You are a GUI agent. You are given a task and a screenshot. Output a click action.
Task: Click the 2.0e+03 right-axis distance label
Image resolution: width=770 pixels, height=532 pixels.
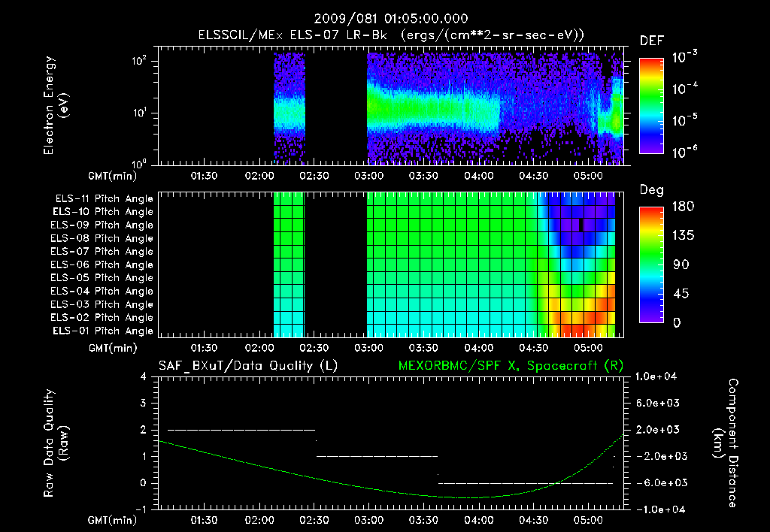tap(657, 430)
